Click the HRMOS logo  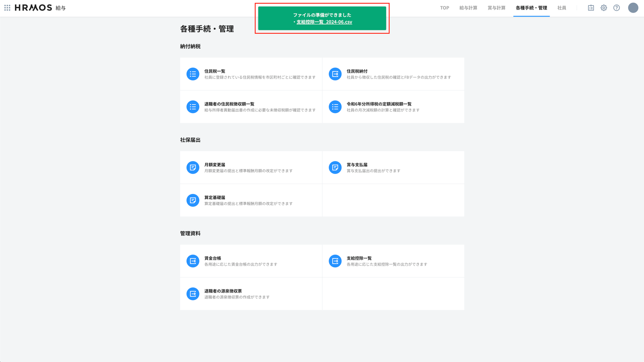point(33,8)
